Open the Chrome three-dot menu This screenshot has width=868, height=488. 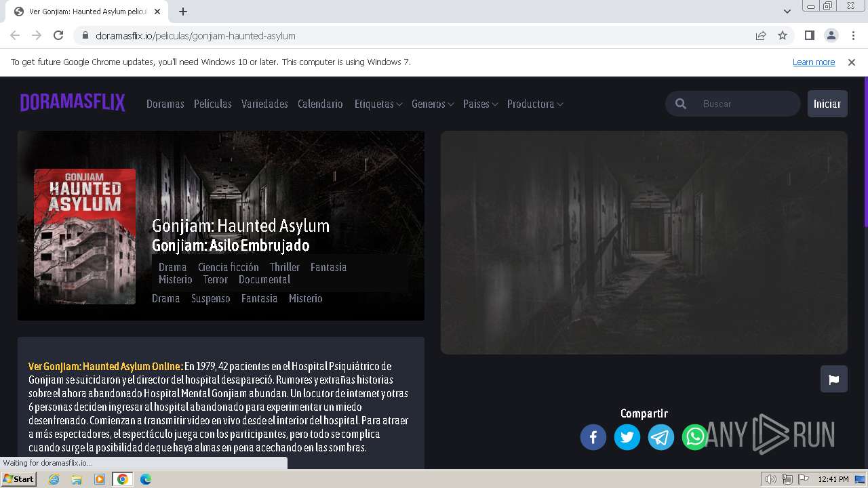pyautogui.click(x=852, y=35)
